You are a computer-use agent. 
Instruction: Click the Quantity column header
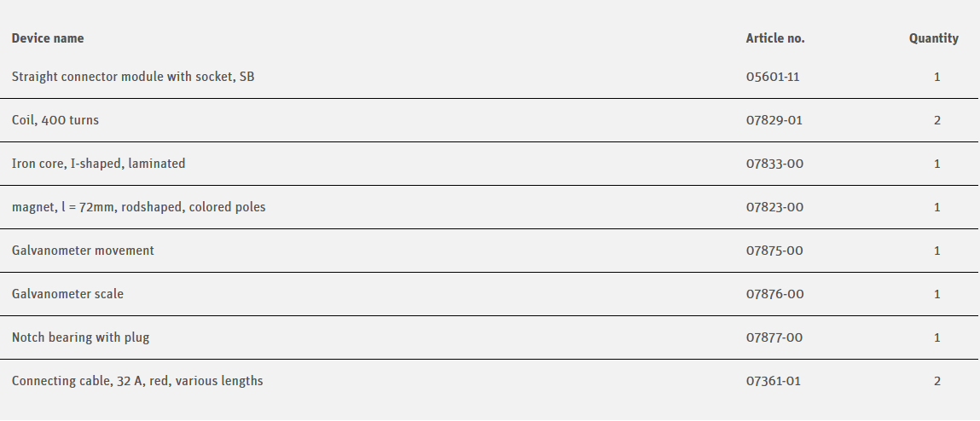click(x=933, y=38)
